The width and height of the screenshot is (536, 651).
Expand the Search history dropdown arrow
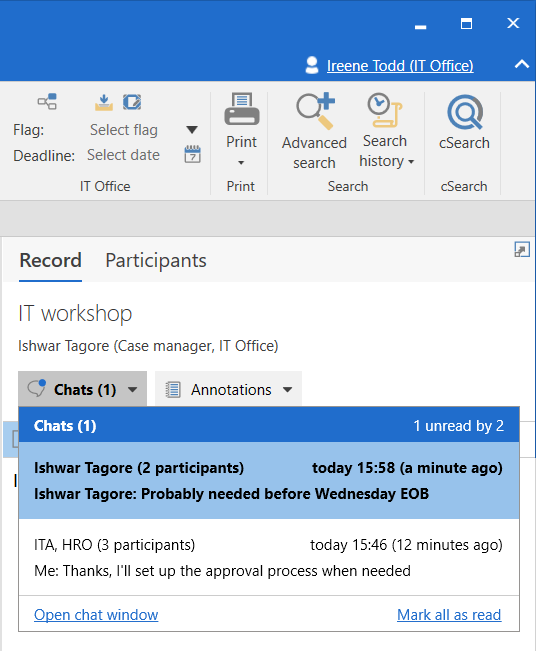tap(411, 162)
